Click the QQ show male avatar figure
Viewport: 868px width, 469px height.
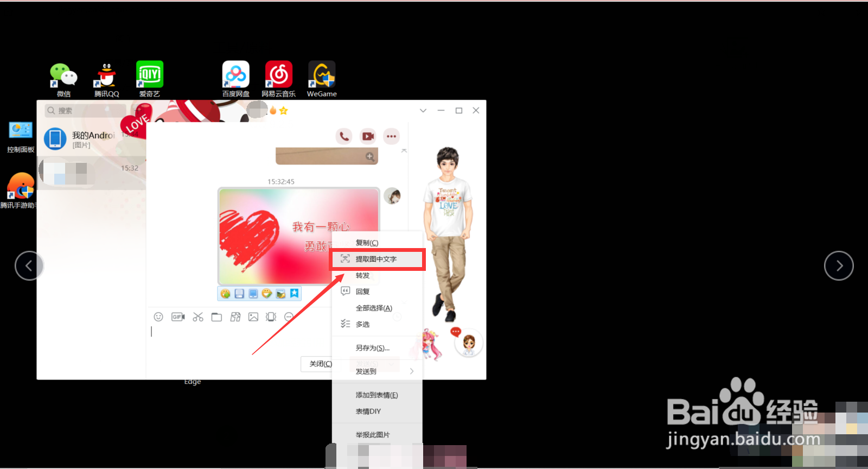pyautogui.click(x=448, y=233)
